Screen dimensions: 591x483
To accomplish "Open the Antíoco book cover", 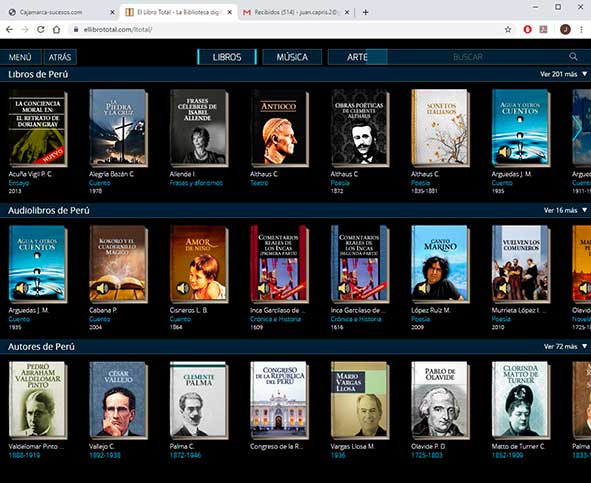I will 280,128.
